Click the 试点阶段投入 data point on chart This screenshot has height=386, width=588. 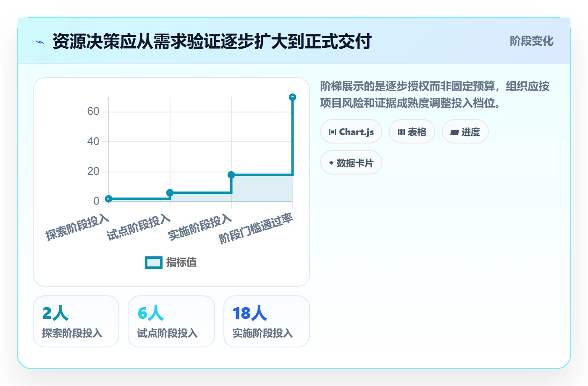(x=170, y=193)
